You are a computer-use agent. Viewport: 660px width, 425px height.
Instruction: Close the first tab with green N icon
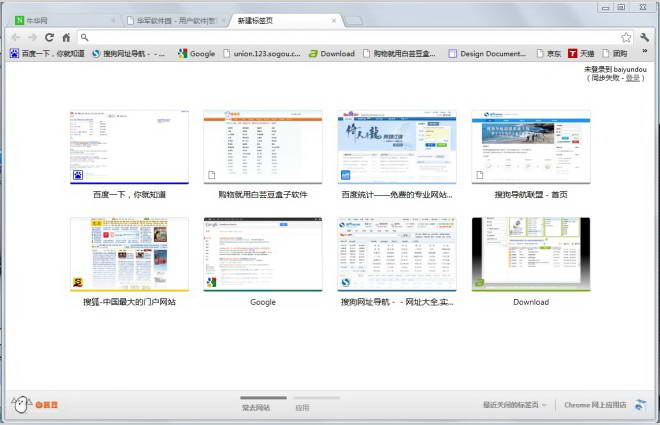point(113,20)
